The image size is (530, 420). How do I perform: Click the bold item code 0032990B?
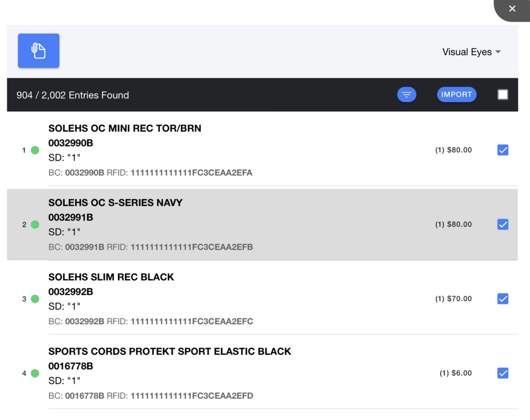[70, 143]
